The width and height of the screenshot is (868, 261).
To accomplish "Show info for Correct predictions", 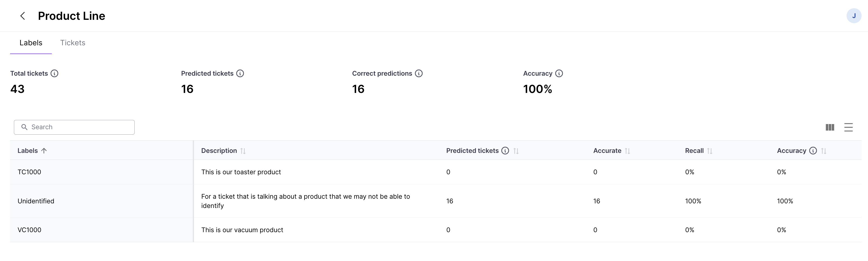I will coord(419,73).
